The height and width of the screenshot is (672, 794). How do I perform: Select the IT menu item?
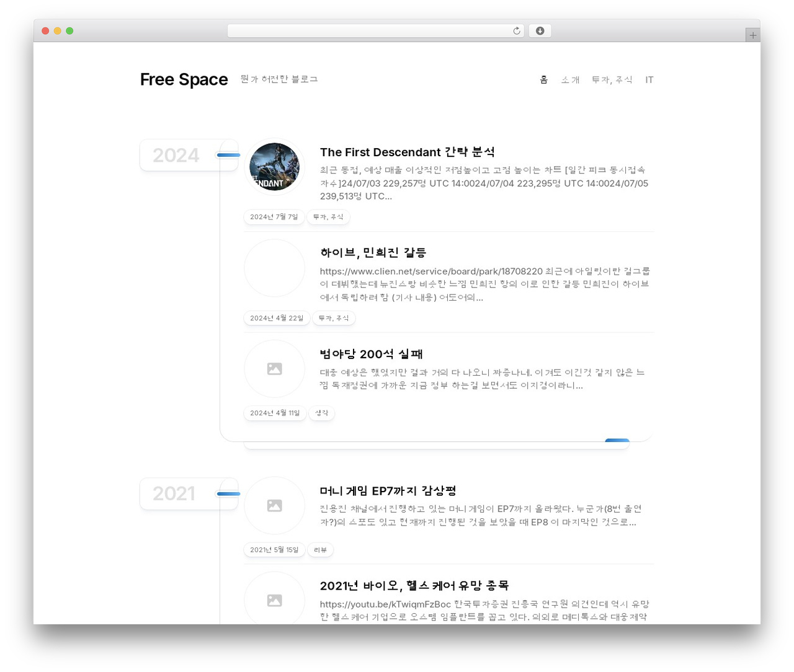pos(649,80)
